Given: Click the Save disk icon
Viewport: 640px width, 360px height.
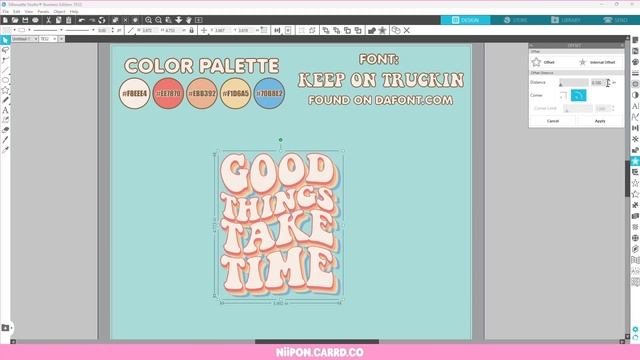Looking at the screenshot, I should 25,20.
